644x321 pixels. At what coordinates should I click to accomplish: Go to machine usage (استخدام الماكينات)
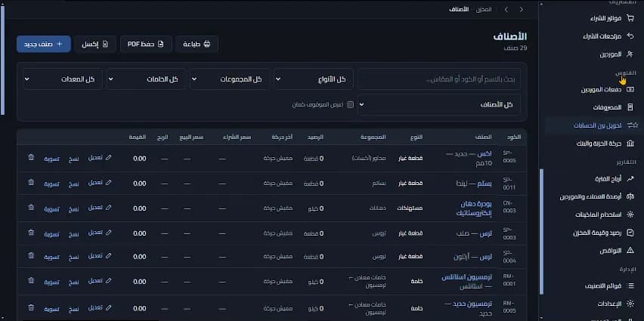pos(600,215)
